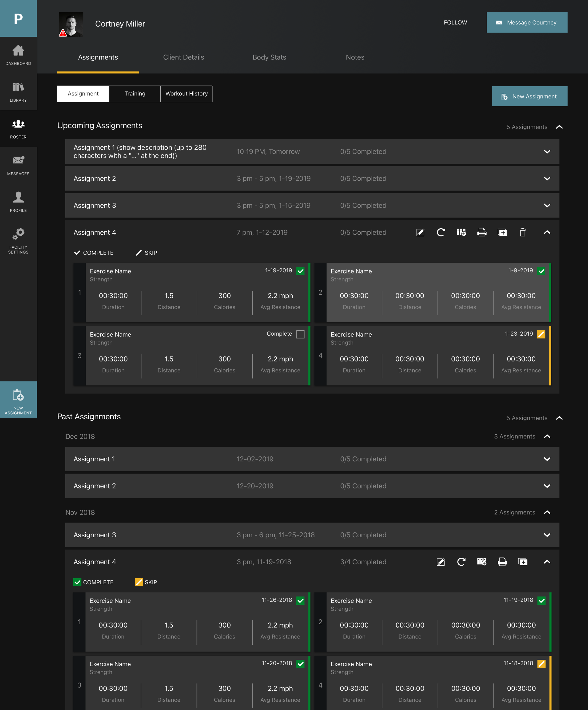The width and height of the screenshot is (588, 710).
Task: Click the New Assignment button
Action: 529,96
